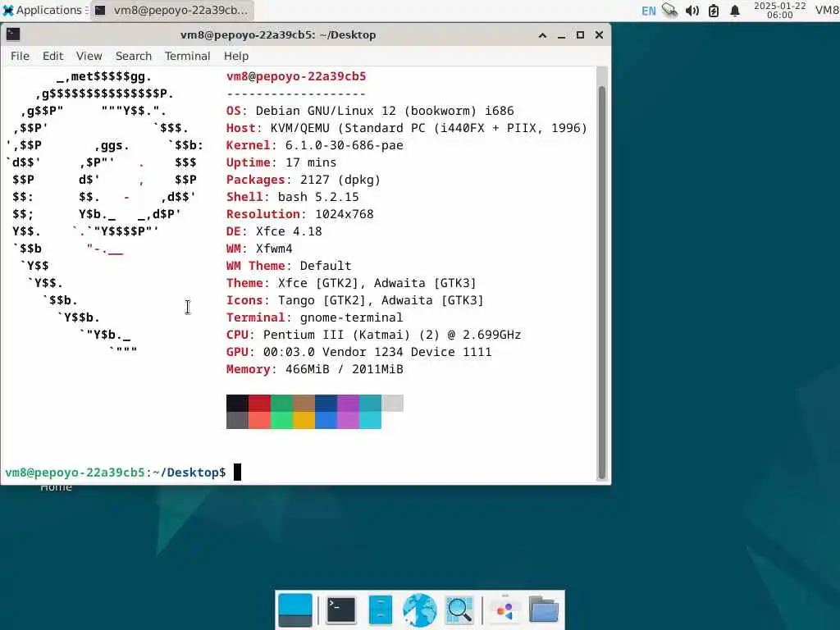Launch the Terminal emulator dock icon
Viewport: 840px width, 630px height.
point(340,609)
